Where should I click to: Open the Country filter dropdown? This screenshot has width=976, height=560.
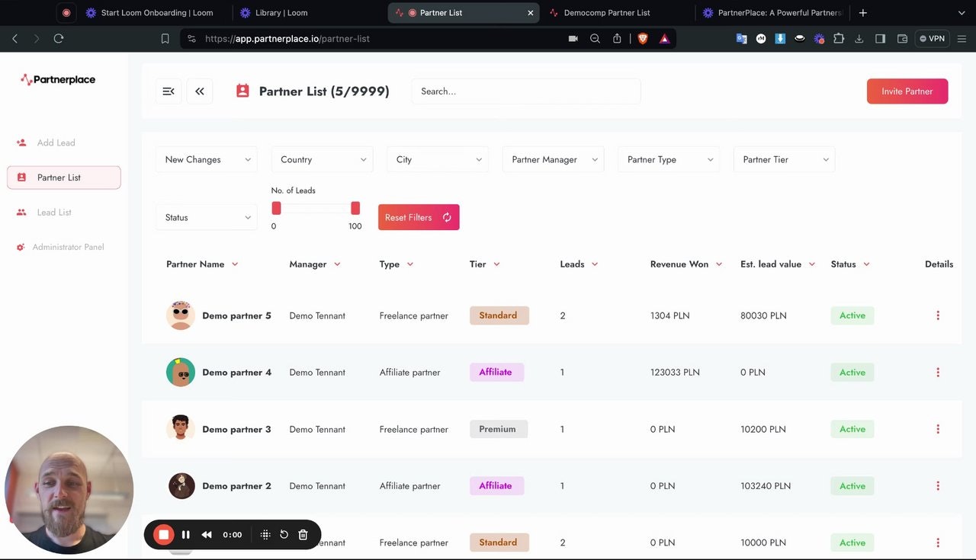322,159
